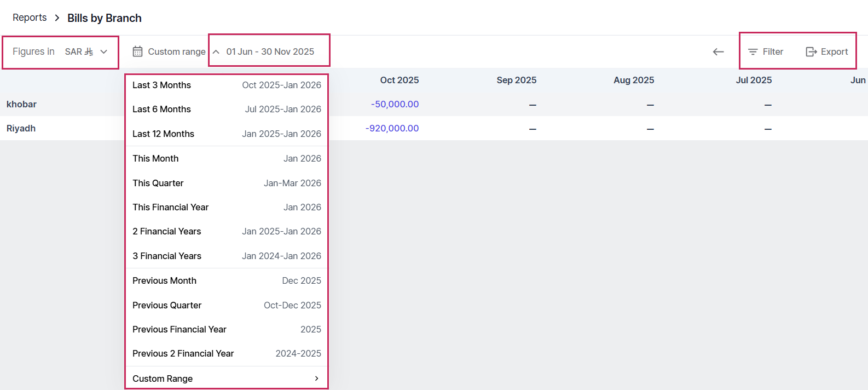Open Riyadh's -920,000.00 Oct 2025 amount
The width and height of the screenshot is (868, 390).
pos(392,128)
